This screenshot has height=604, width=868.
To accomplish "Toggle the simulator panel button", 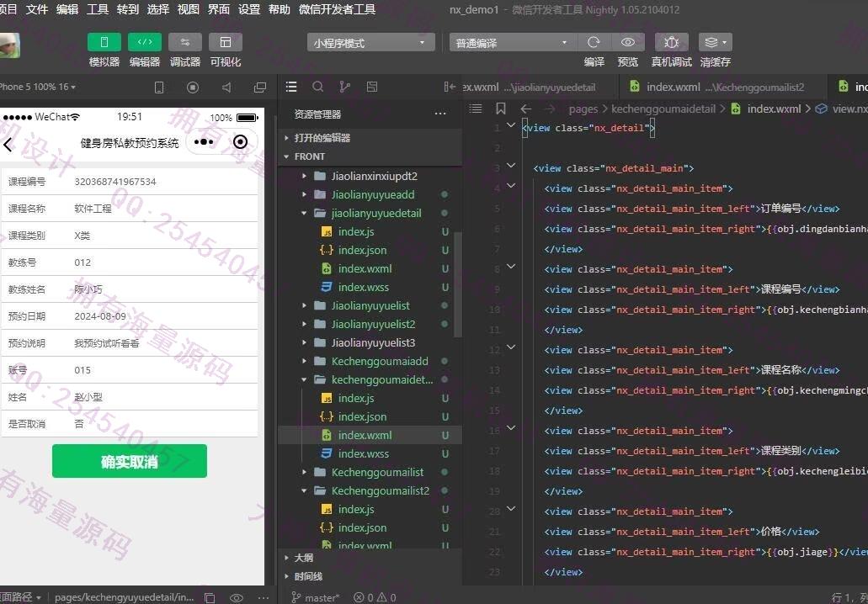I will point(104,42).
